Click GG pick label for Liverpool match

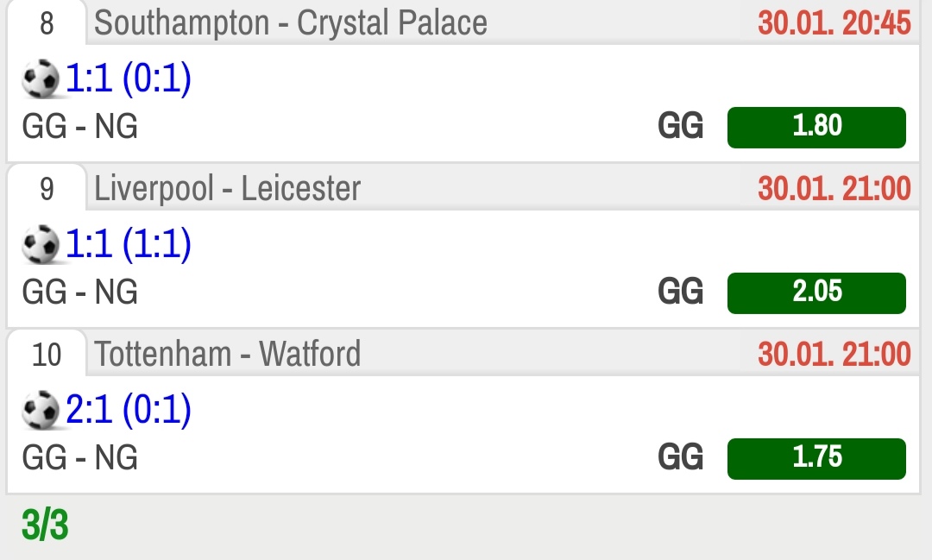coord(681,292)
